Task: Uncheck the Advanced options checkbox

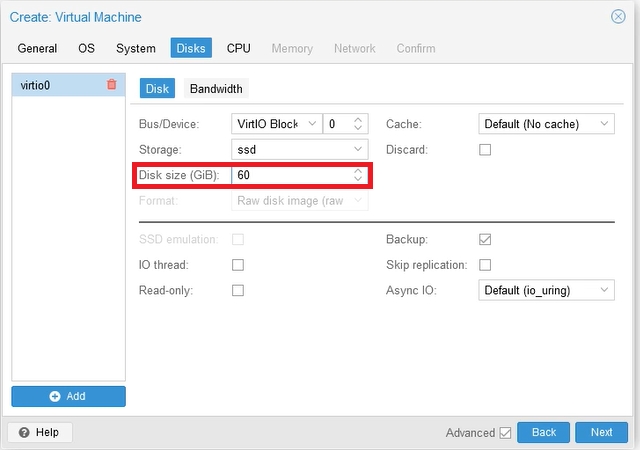Action: pos(505,433)
